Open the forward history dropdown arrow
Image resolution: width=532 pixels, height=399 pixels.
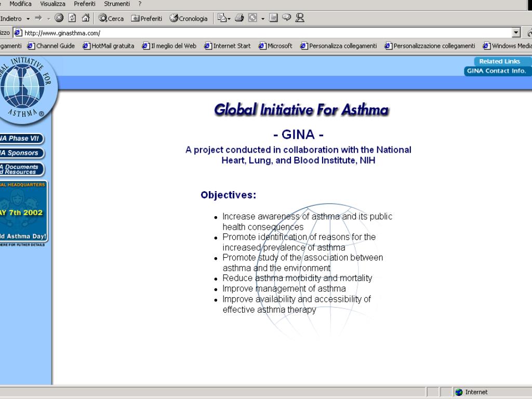pos(48,19)
